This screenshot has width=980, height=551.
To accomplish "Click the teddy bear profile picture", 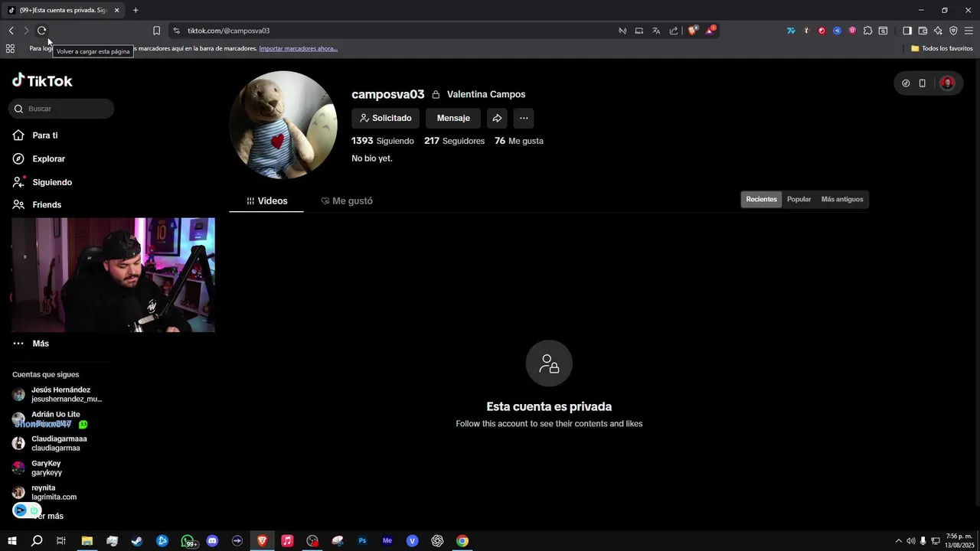I will pyautogui.click(x=283, y=125).
